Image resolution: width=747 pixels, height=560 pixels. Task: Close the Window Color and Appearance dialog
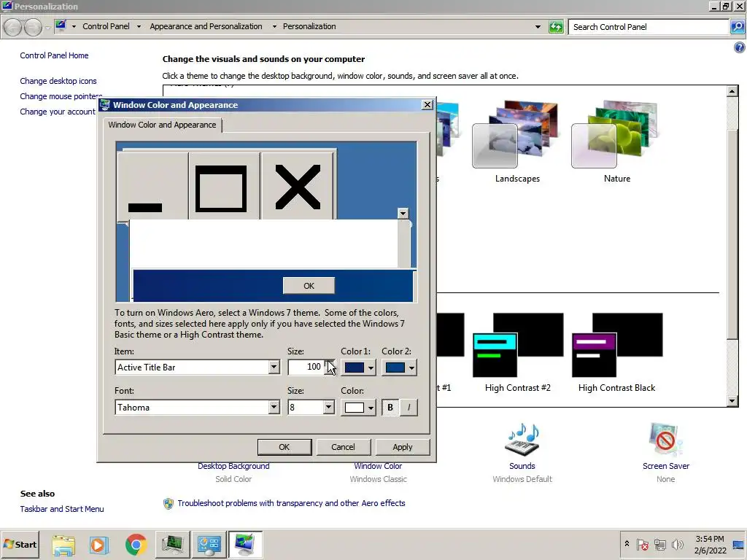coord(427,105)
